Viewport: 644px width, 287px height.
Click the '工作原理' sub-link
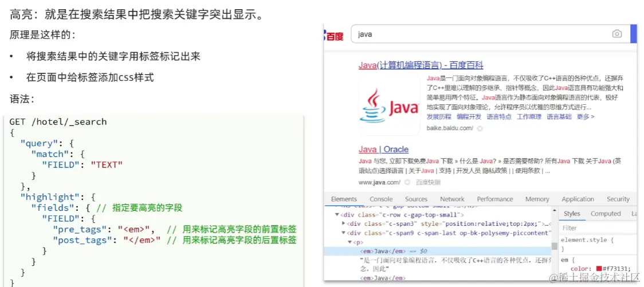coord(529,117)
